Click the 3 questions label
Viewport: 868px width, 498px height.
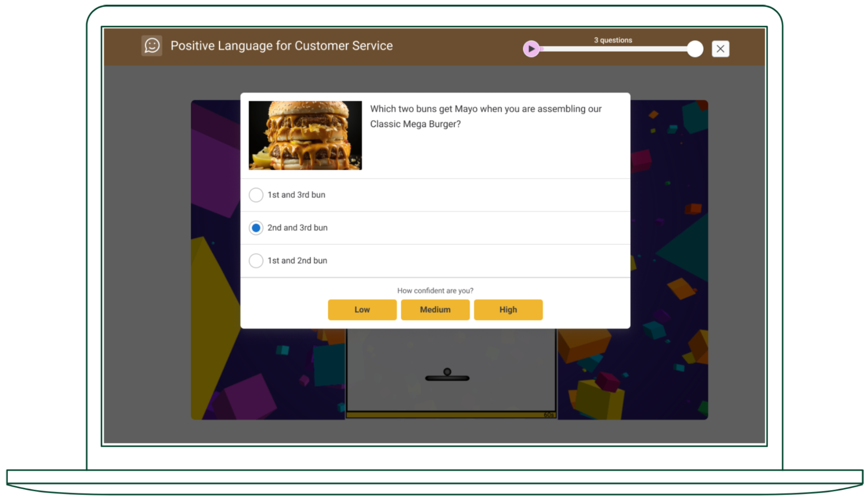[613, 40]
